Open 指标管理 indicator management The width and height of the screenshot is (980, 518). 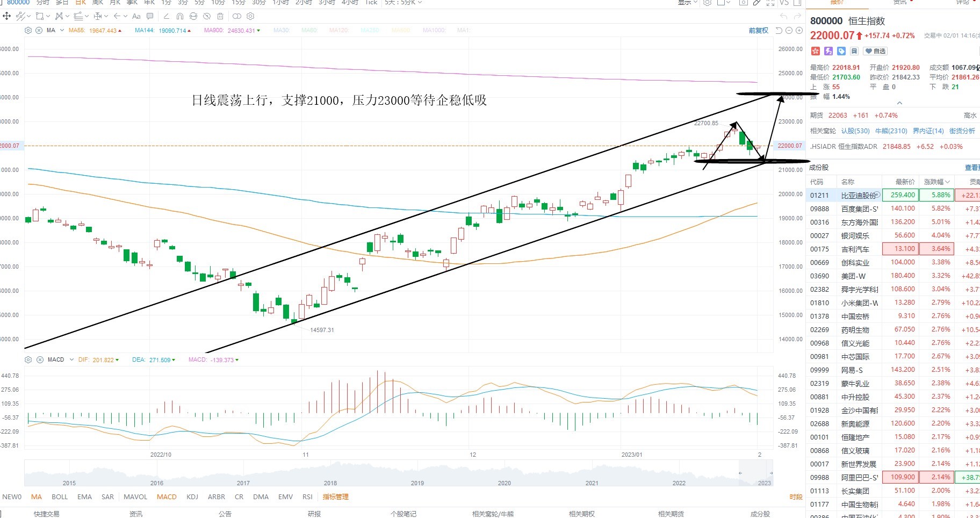(x=336, y=497)
